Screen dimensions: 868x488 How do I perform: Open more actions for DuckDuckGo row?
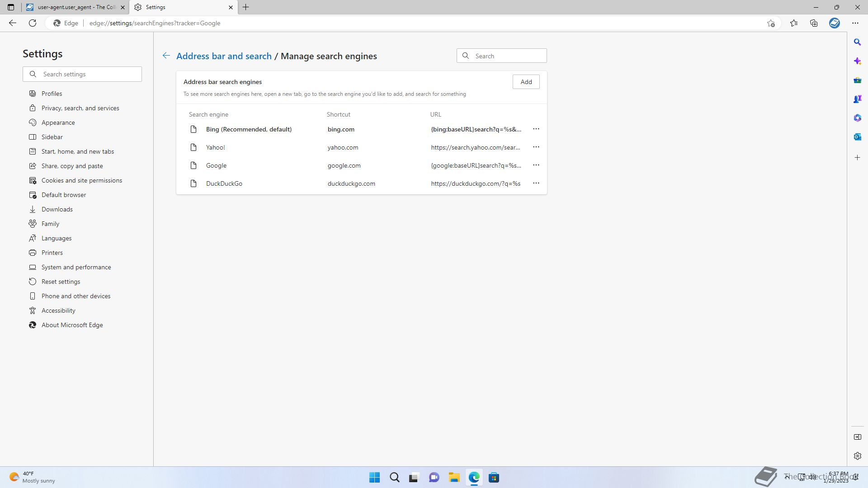tap(536, 183)
